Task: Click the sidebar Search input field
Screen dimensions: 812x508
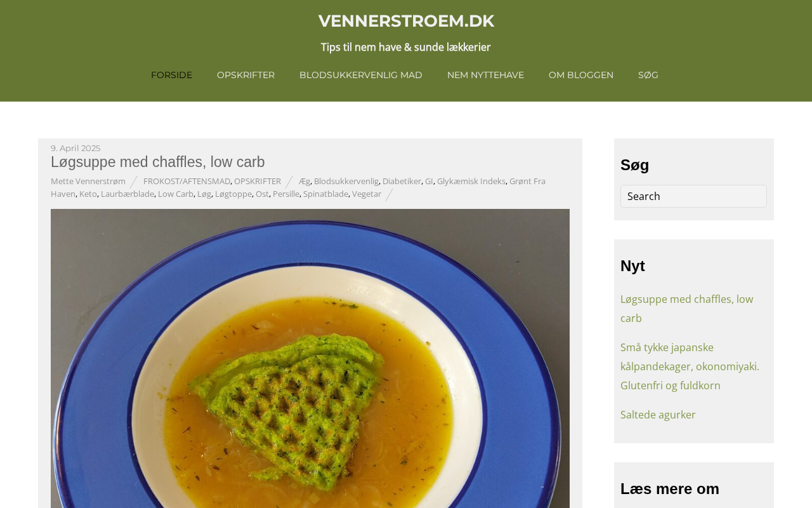Action: point(693,196)
